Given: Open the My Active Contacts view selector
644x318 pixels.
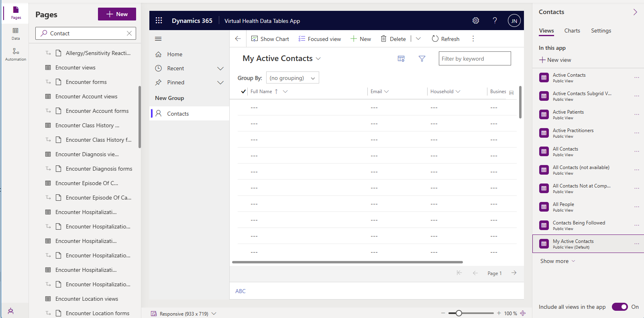Looking at the screenshot, I should tap(281, 58).
